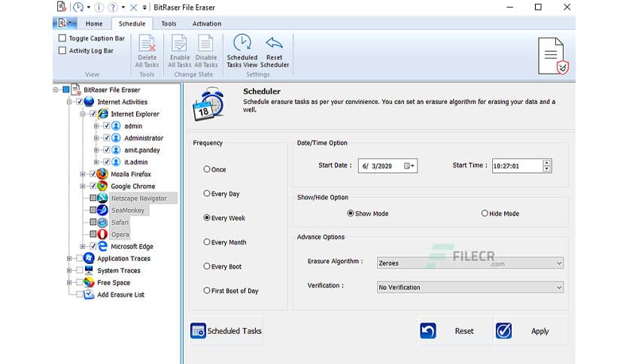Click the admin user icon

pos(116,126)
